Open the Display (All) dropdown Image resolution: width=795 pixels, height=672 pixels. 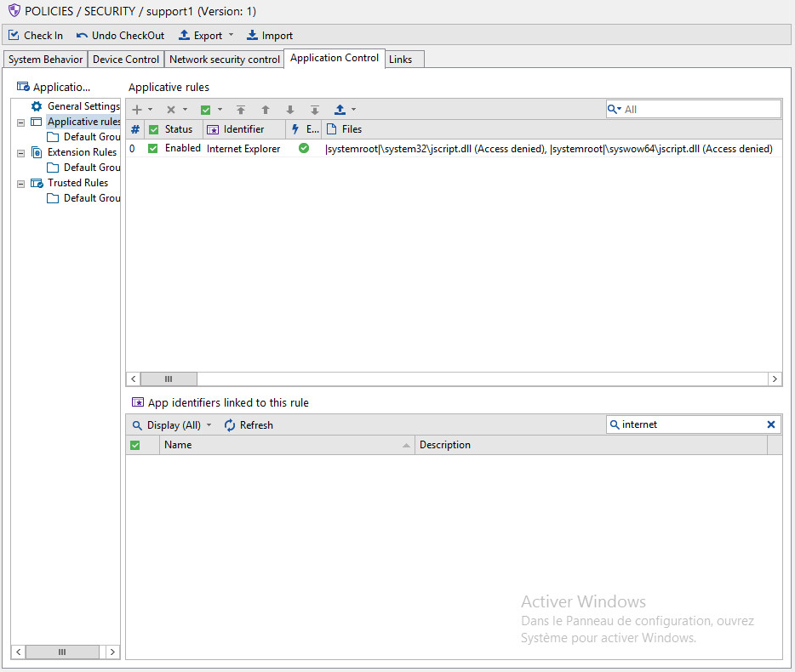pos(171,425)
